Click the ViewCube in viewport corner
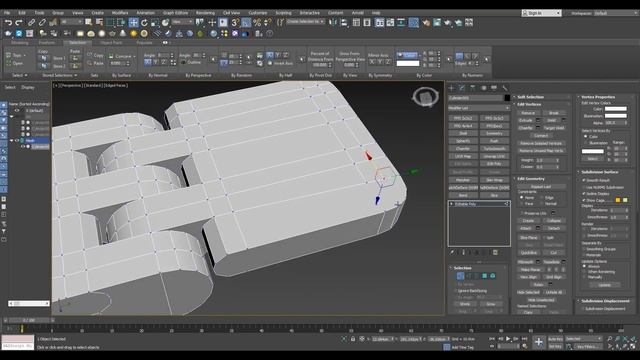This screenshot has height=360, width=640. click(x=425, y=97)
